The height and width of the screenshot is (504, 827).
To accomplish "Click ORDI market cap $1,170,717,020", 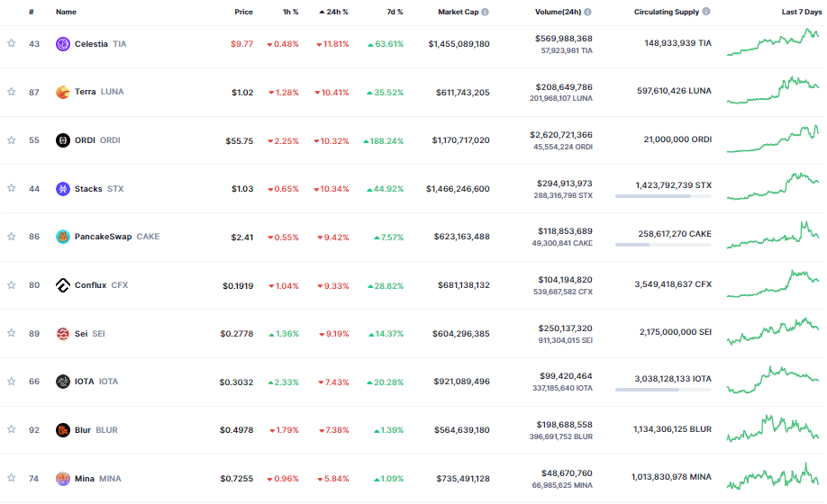I will point(460,140).
